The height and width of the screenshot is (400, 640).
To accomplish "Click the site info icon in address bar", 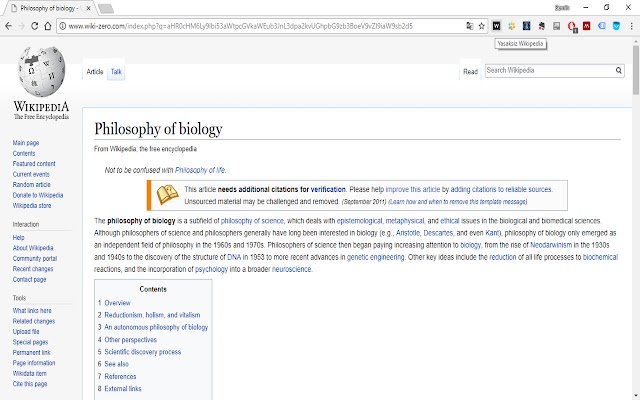I will 63,26.
